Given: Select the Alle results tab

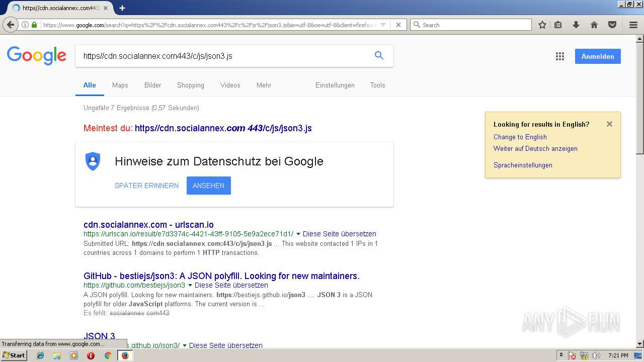Looking at the screenshot, I should pyautogui.click(x=90, y=85).
